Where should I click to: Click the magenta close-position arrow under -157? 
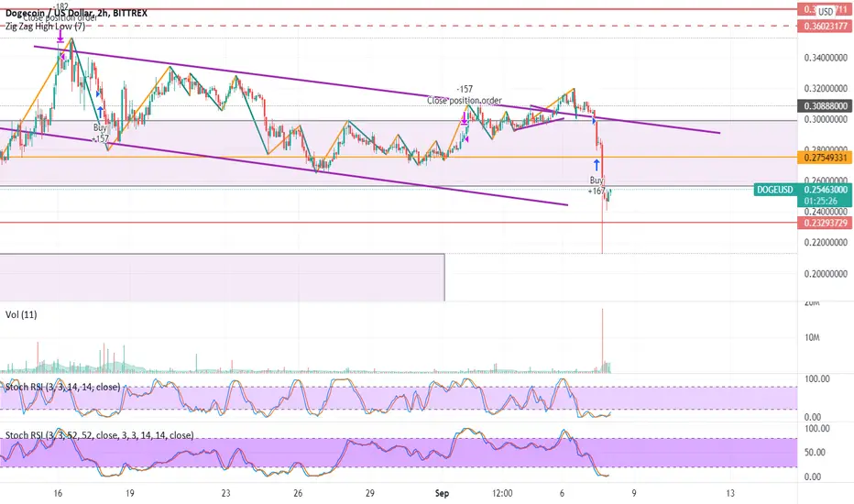point(464,118)
